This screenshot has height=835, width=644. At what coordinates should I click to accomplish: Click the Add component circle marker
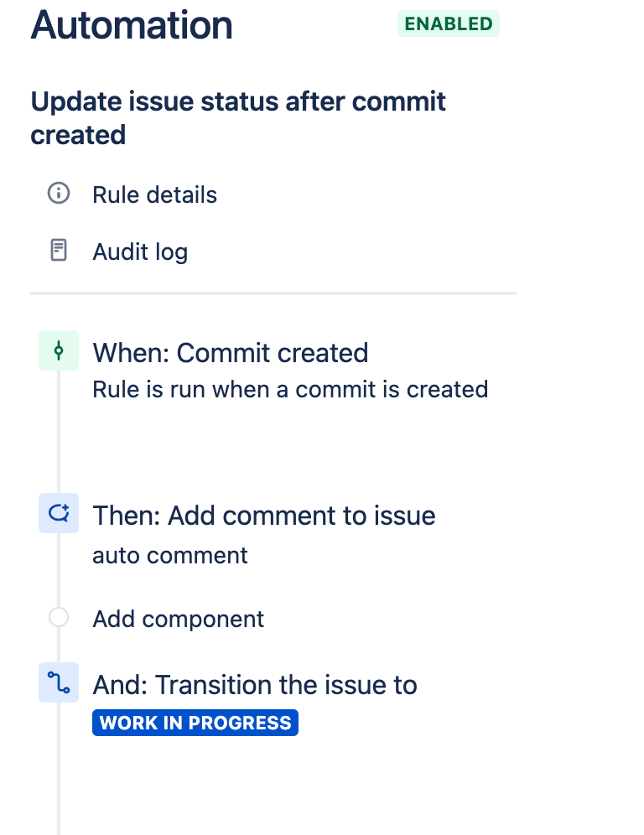tap(59, 617)
